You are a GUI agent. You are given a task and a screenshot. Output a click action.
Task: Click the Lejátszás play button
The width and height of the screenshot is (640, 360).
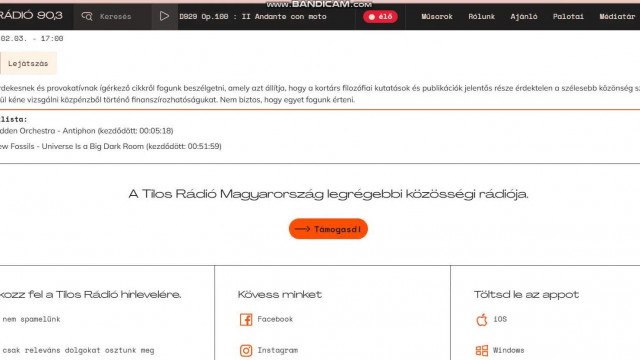pyautogui.click(x=28, y=63)
